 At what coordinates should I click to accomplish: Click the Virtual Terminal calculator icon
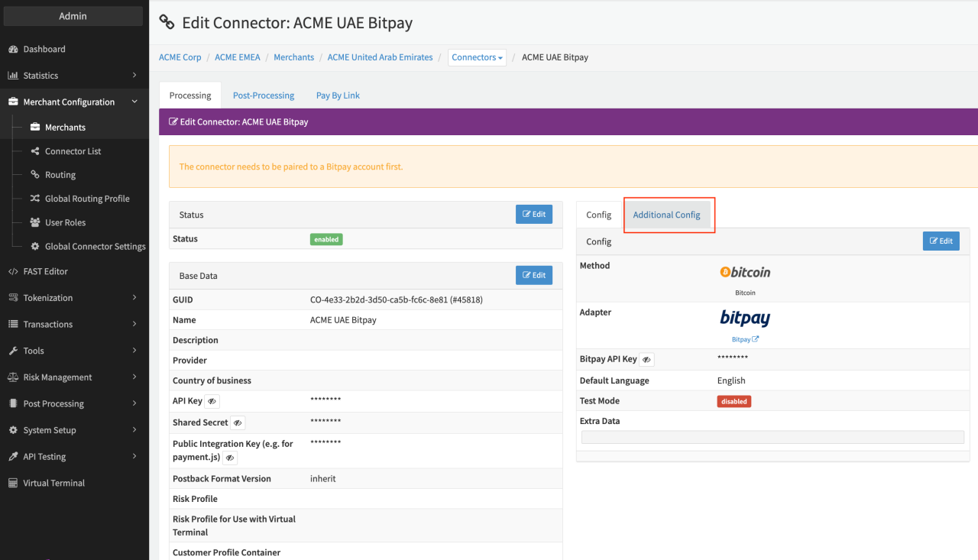point(13,483)
